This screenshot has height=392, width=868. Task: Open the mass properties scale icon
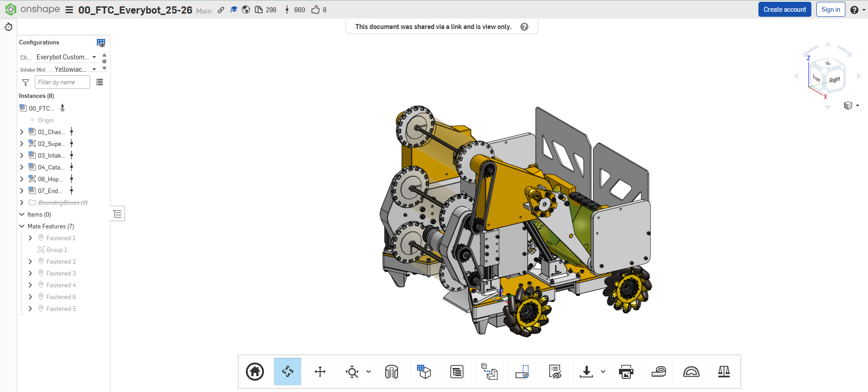tap(724, 372)
